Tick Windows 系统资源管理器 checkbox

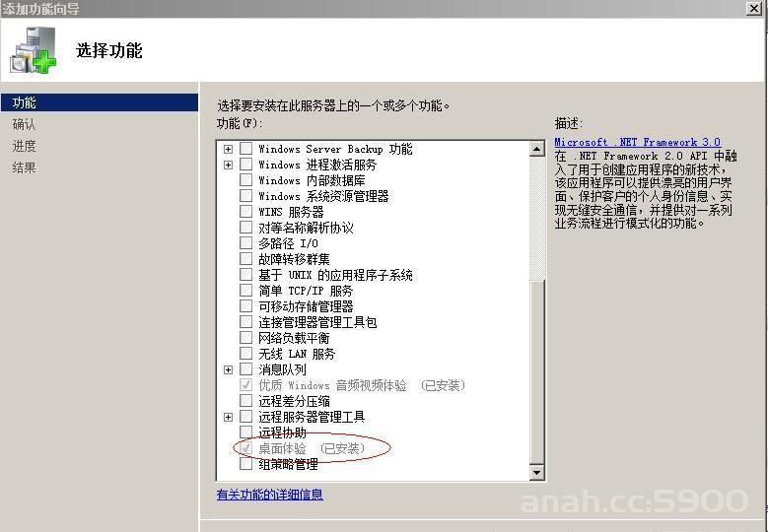[x=245, y=196]
